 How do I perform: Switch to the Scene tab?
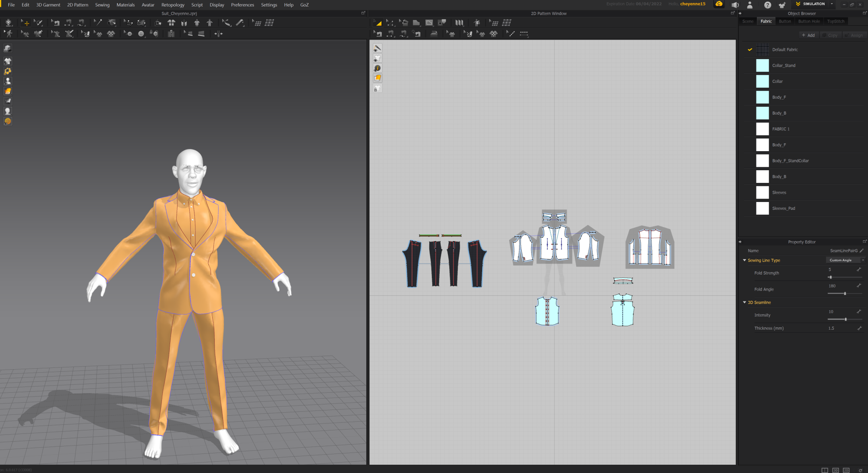[748, 21]
